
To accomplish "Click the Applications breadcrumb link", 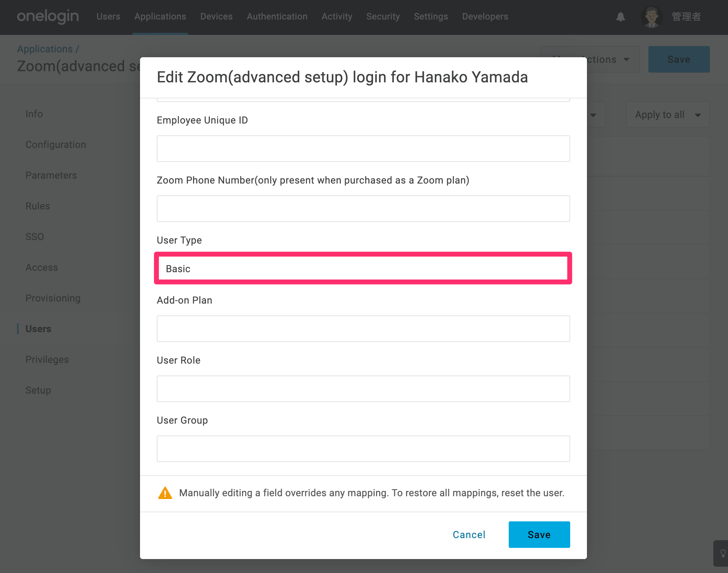I will 45,49.
